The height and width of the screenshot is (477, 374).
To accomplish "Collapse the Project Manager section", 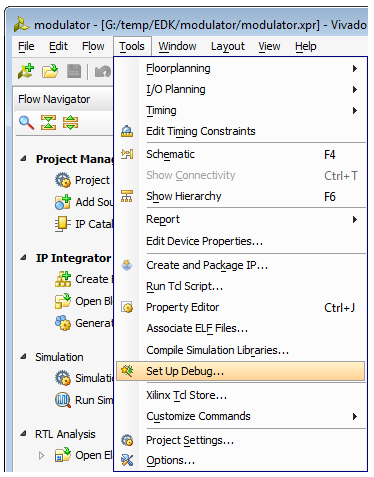I will point(23,159).
